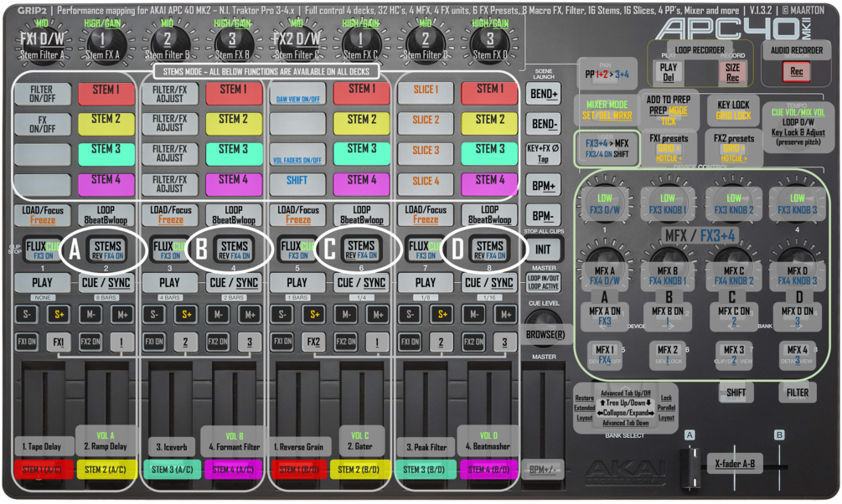
Task: Click the magenta STEM 4 (A/C) label
Action: (233, 470)
